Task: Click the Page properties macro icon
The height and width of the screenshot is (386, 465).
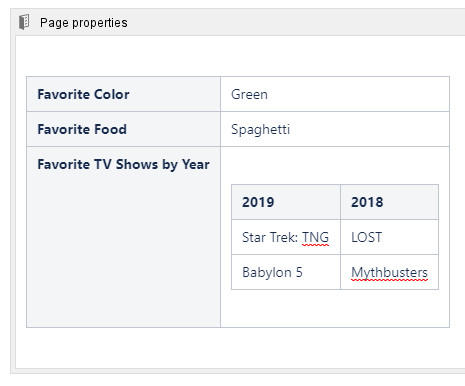Action: click(24, 22)
